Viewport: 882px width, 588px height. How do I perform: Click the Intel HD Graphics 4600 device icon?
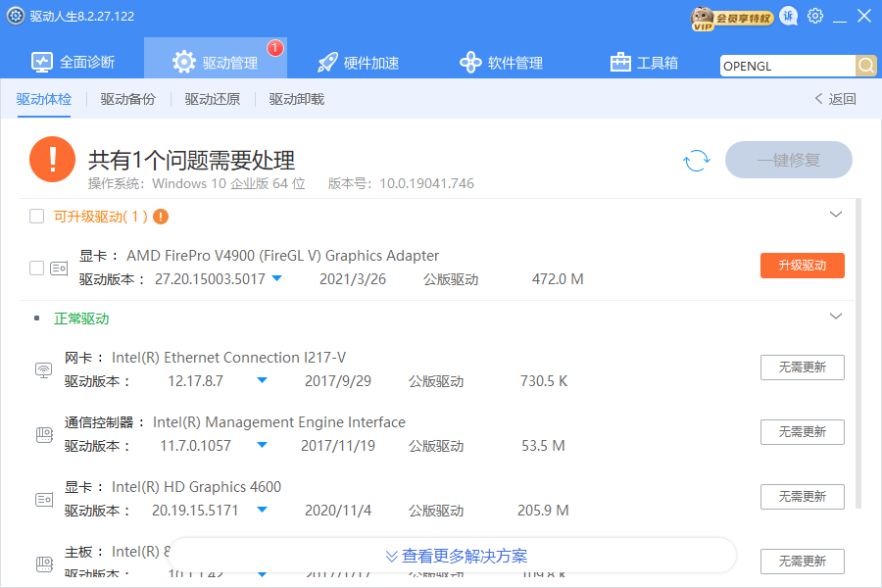pos(44,500)
